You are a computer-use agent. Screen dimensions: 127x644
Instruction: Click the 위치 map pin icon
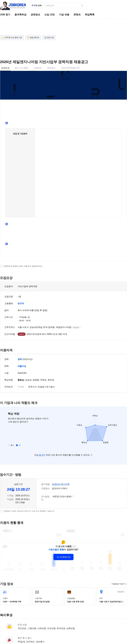tap(101, 592)
